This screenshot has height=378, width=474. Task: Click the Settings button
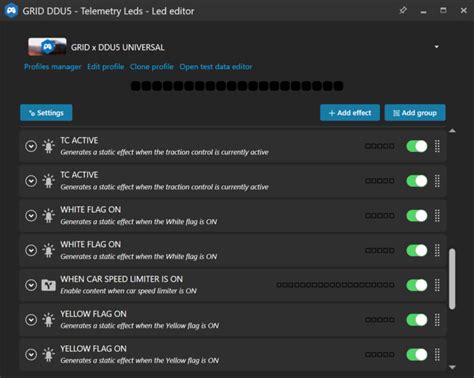point(46,113)
